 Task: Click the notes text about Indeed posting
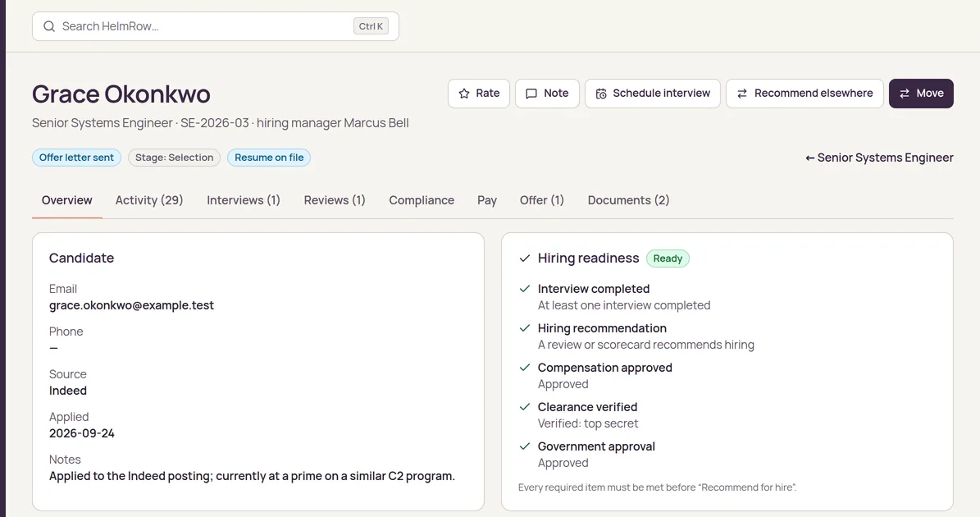pos(252,476)
